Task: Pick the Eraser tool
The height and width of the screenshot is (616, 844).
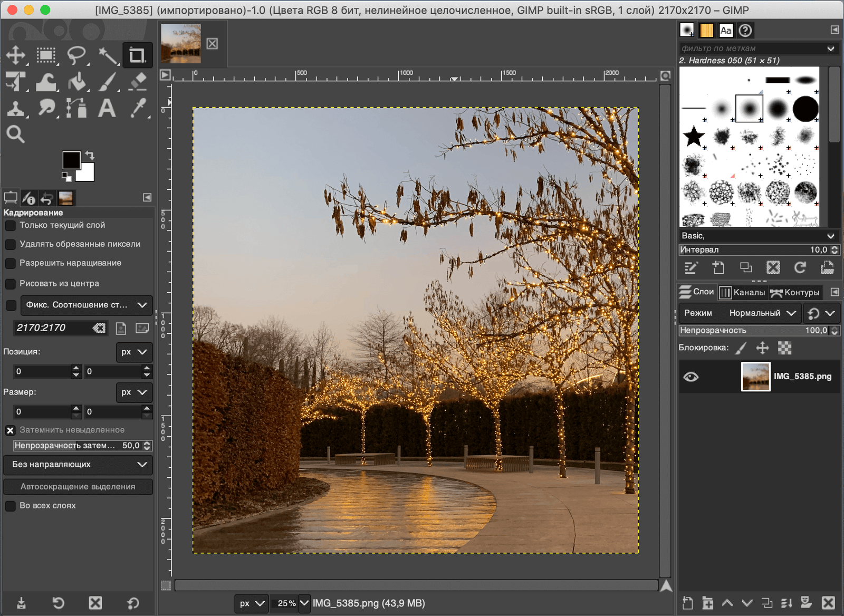Action: click(138, 82)
